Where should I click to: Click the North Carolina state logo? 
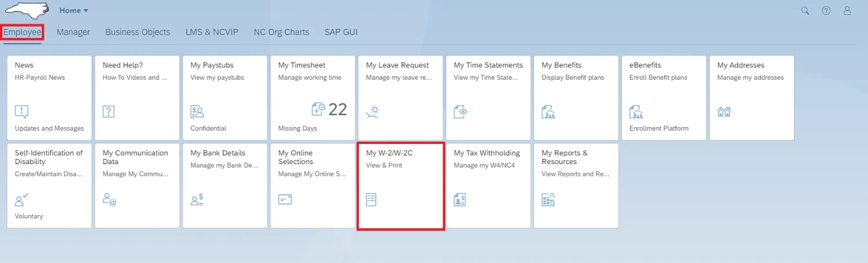click(27, 10)
